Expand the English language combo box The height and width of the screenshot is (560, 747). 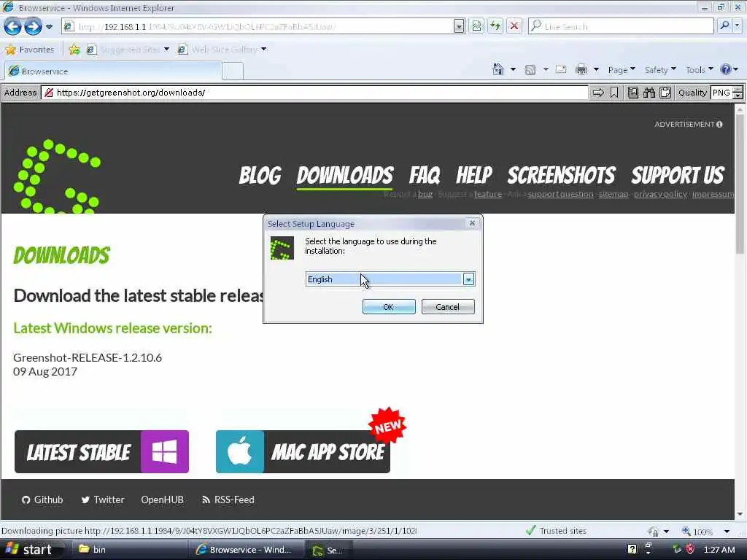(x=468, y=279)
